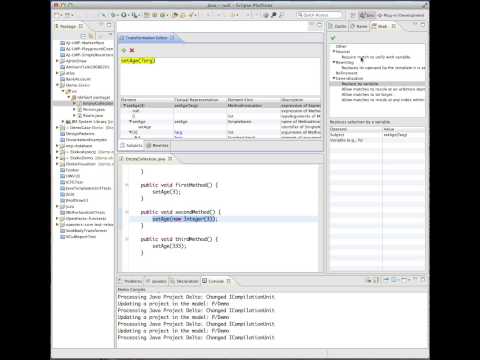
Task: Collapse the secondMethod code fold marker
Action: pyautogui.click(x=127, y=212)
